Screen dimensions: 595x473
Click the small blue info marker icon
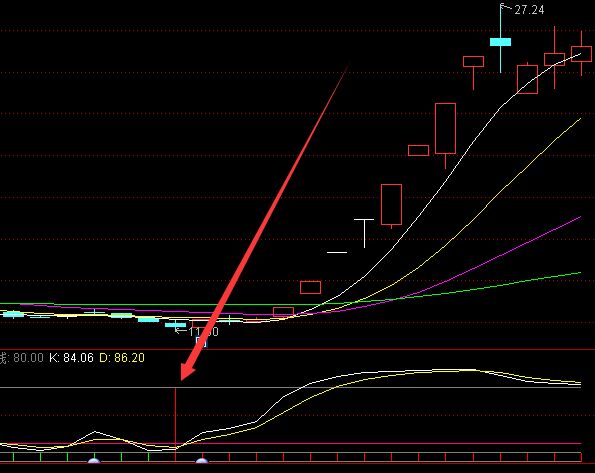[201, 342]
